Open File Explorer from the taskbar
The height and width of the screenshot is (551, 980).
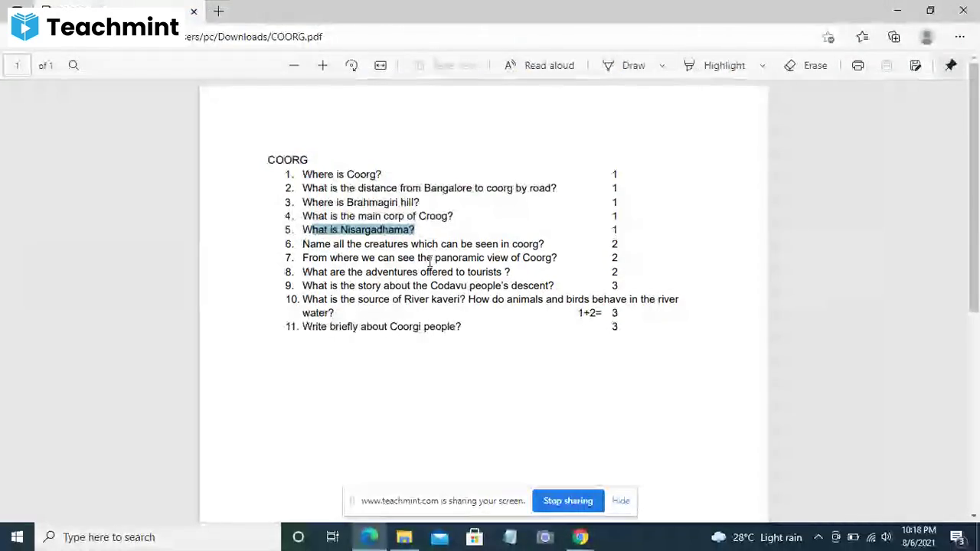click(x=404, y=537)
